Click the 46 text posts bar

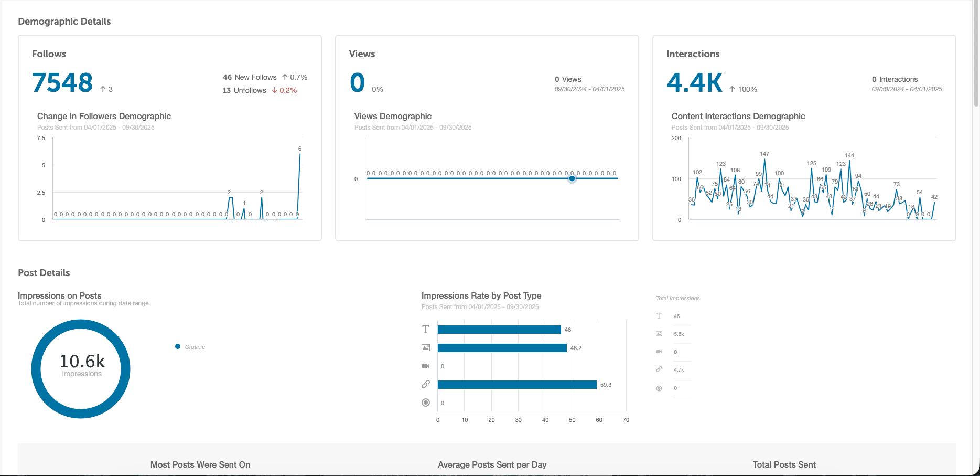[499, 330]
